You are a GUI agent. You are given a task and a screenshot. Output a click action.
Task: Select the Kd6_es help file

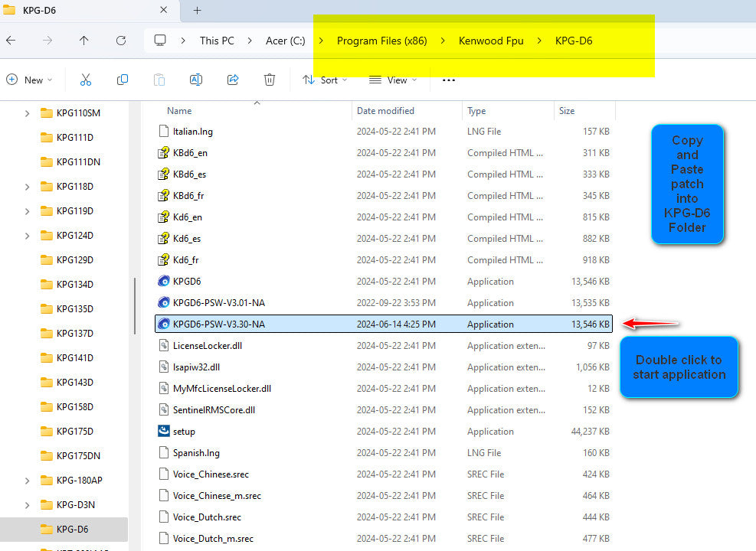pos(187,239)
